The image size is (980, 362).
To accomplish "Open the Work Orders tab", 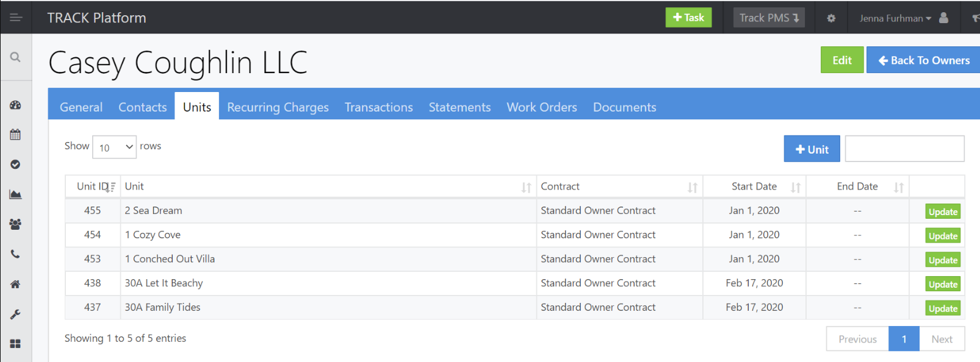I will click(542, 107).
